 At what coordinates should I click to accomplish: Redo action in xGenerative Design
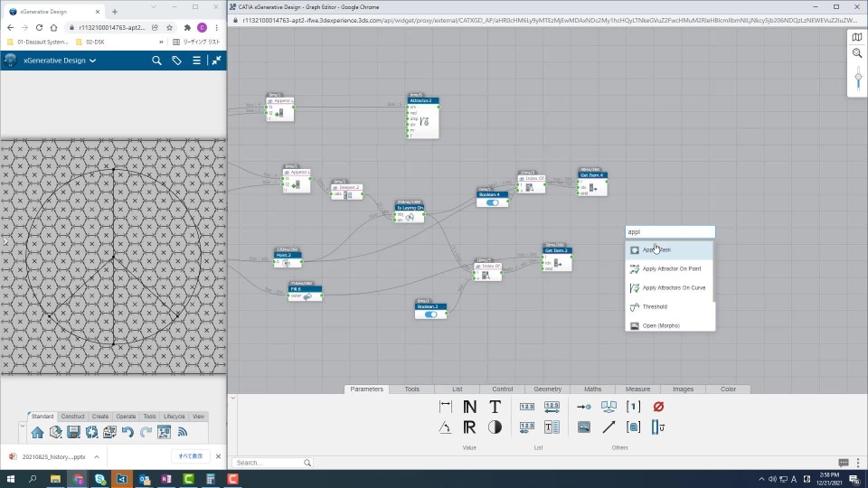pos(146,432)
